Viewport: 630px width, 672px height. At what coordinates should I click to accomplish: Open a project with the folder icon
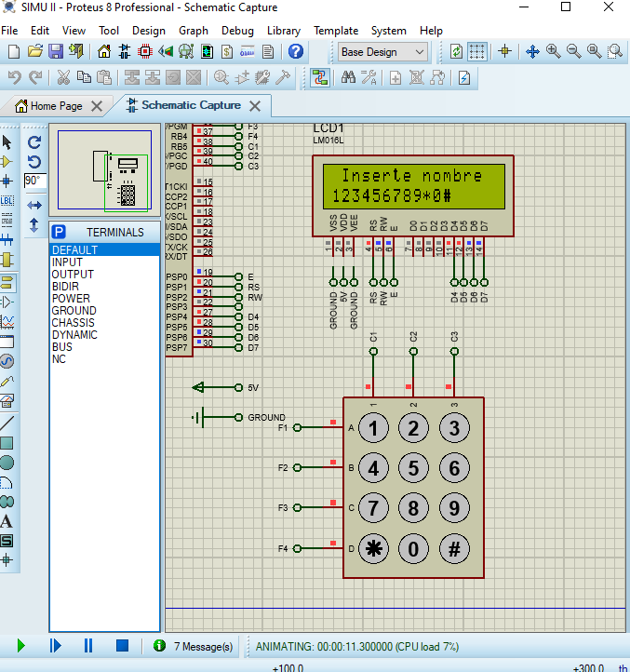tap(35, 52)
